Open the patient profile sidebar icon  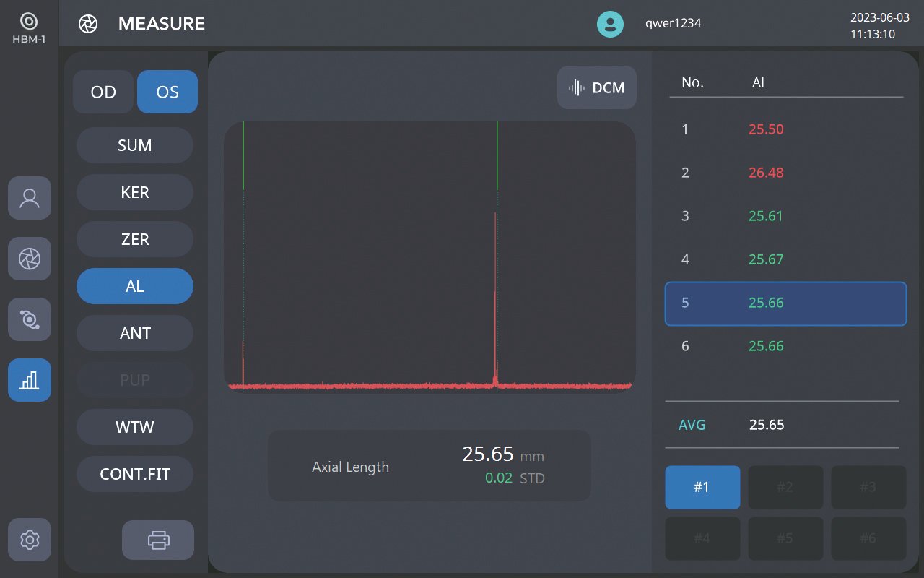tap(30, 198)
